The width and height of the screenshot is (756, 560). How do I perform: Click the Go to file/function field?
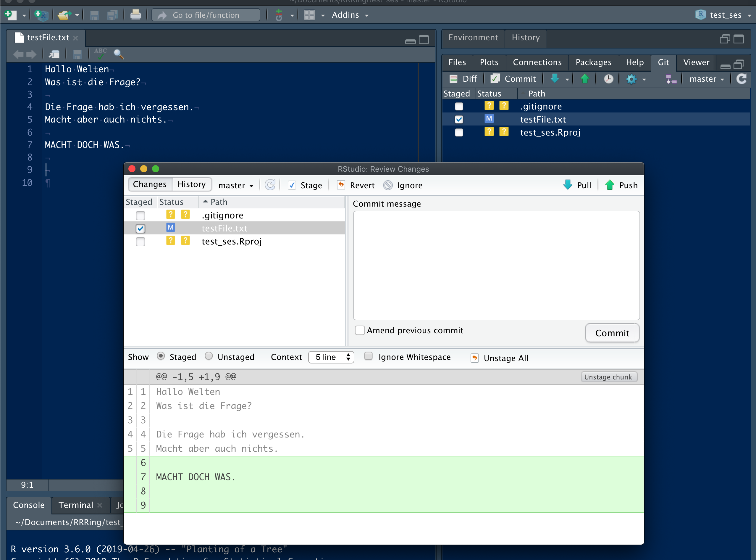206,15
